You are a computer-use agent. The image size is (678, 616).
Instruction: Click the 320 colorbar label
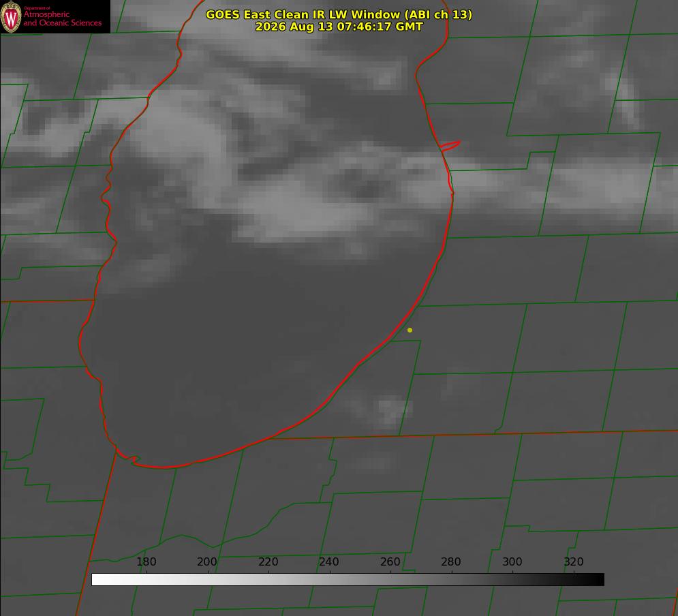[574, 561]
